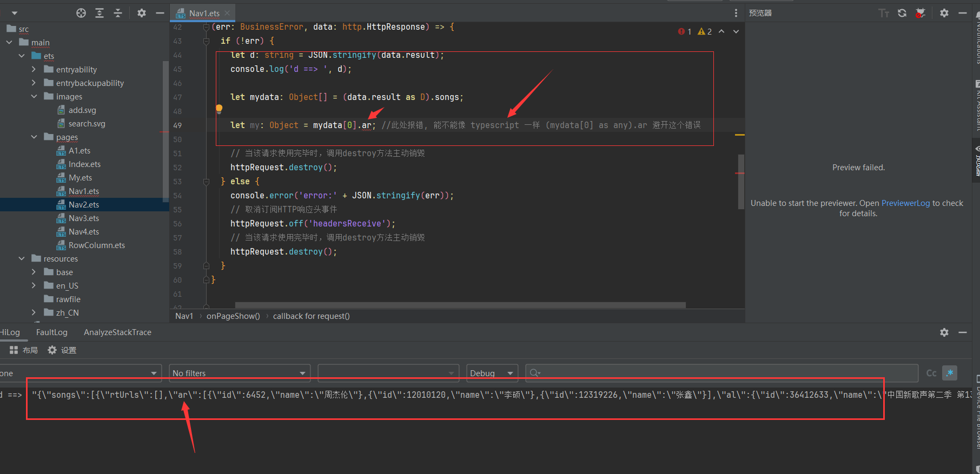Select the rawfile folder

(x=68, y=299)
